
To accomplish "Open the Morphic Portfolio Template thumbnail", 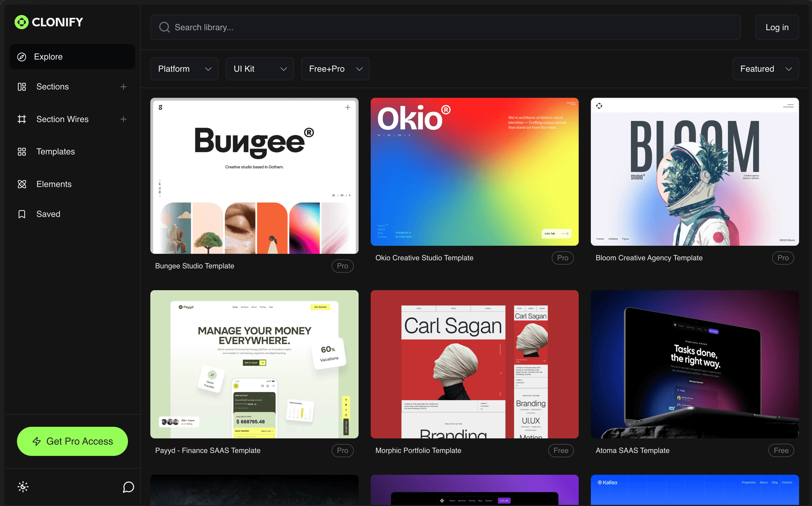I will tap(474, 364).
